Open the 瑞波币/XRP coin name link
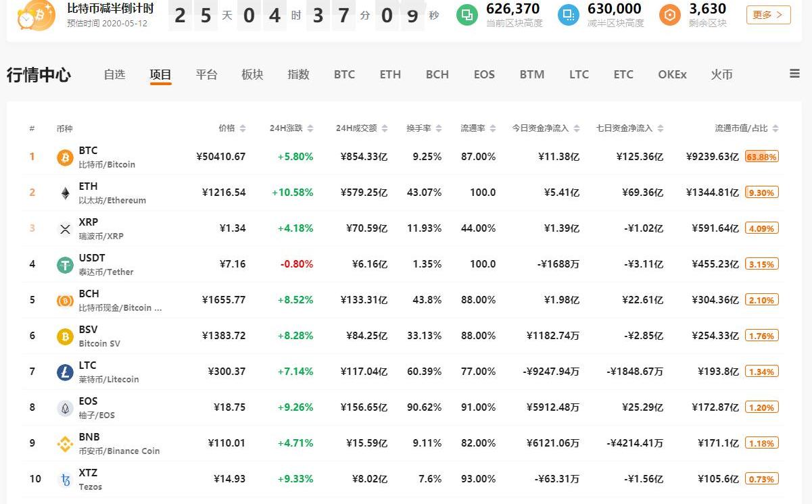812x504 pixels. [x=101, y=236]
